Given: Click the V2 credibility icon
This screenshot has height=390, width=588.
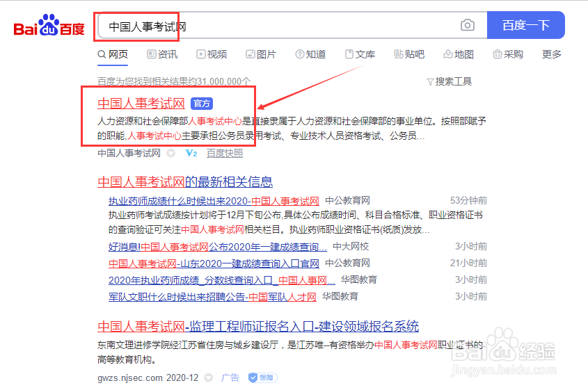Looking at the screenshot, I should click(x=191, y=153).
